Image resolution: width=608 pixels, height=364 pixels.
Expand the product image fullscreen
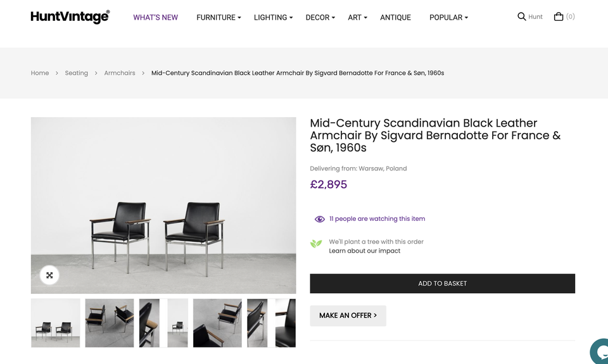49,275
